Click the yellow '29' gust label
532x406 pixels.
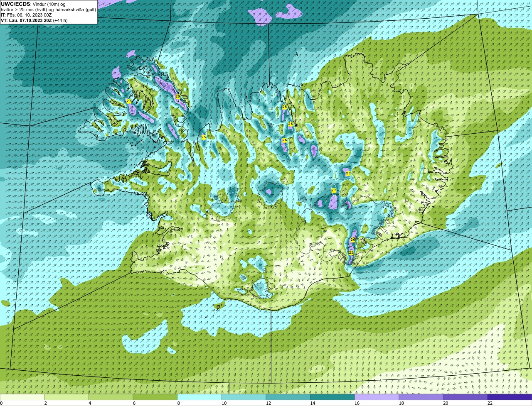click(x=178, y=96)
